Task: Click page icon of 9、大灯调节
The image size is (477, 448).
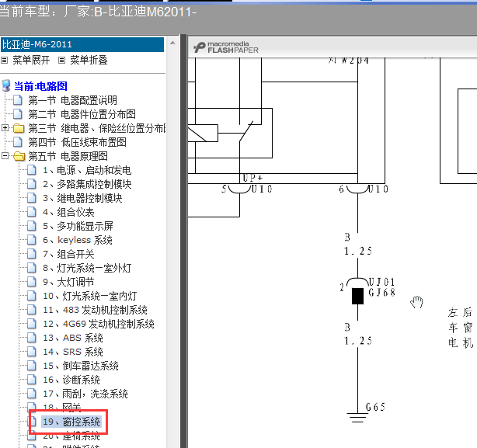Action: (x=32, y=282)
